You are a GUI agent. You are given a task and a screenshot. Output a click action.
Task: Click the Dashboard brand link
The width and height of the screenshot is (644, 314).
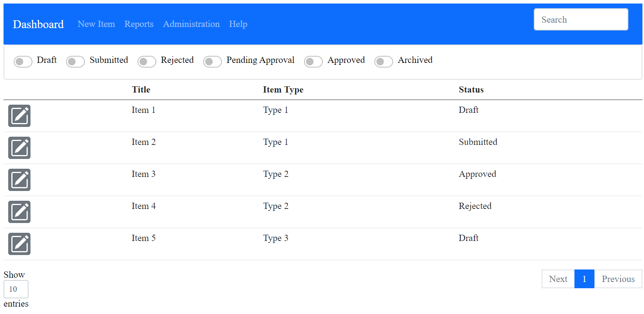(x=38, y=24)
